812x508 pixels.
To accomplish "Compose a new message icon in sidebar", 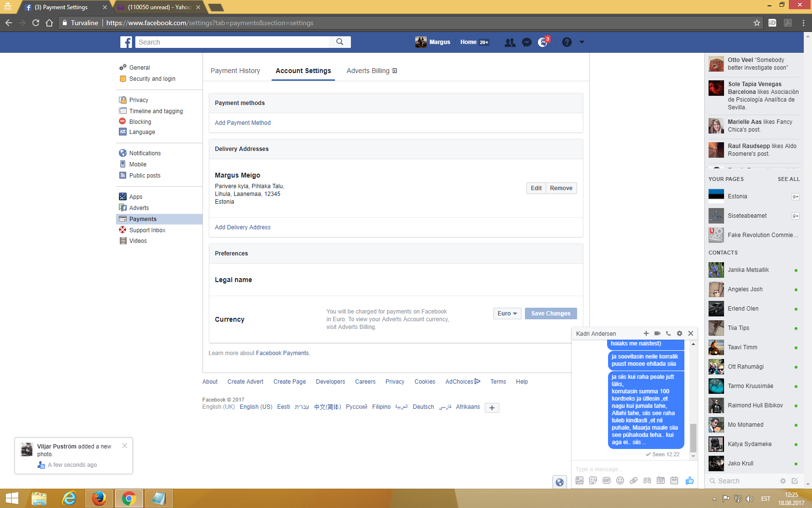I will click(x=795, y=481).
